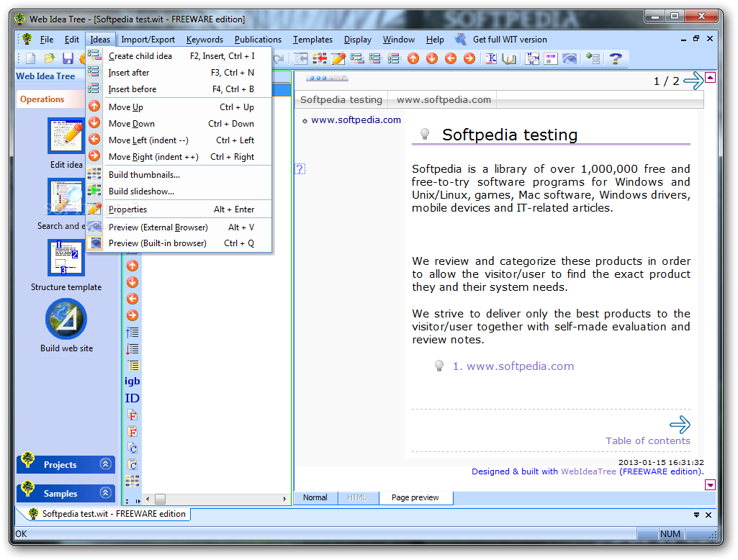The image size is (738, 560).
Task: Click the structure template toolbar icon
Action: coord(532,58)
